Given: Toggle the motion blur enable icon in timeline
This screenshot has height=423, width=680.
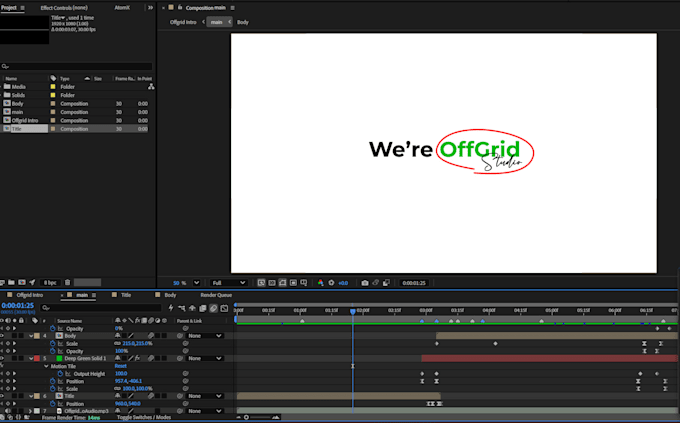Looking at the screenshot, I should click(213, 308).
